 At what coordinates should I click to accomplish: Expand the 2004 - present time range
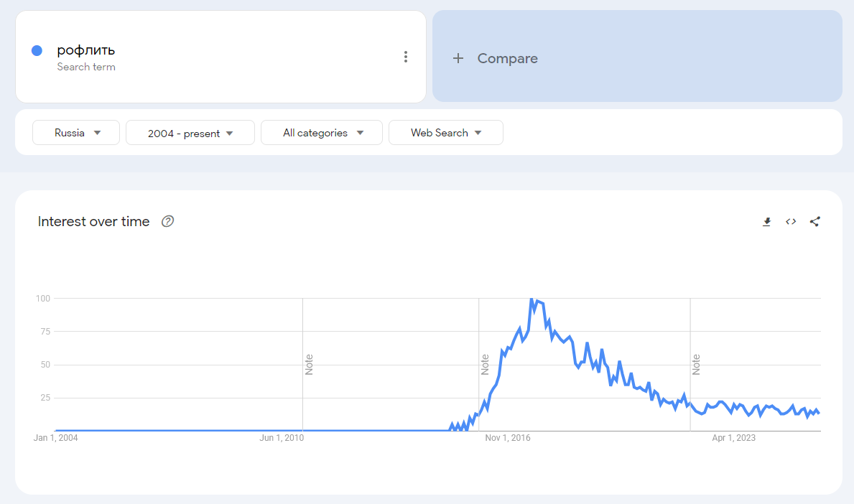coord(190,133)
